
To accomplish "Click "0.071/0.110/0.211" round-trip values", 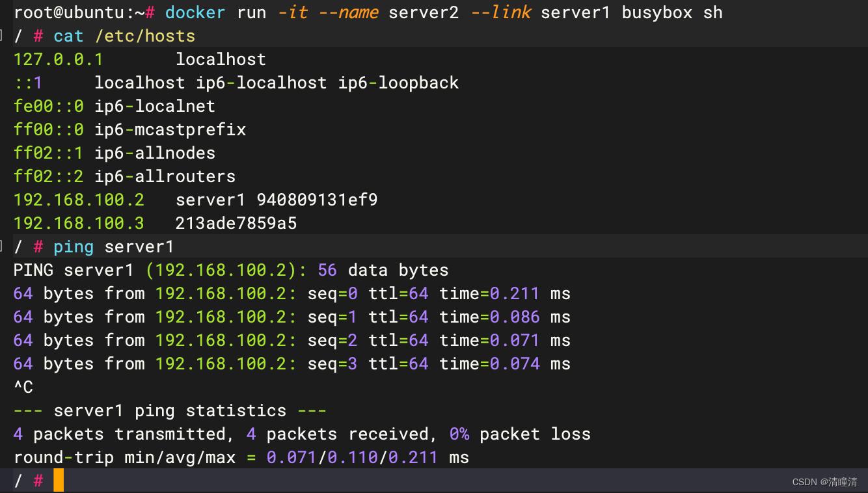I will (353, 457).
